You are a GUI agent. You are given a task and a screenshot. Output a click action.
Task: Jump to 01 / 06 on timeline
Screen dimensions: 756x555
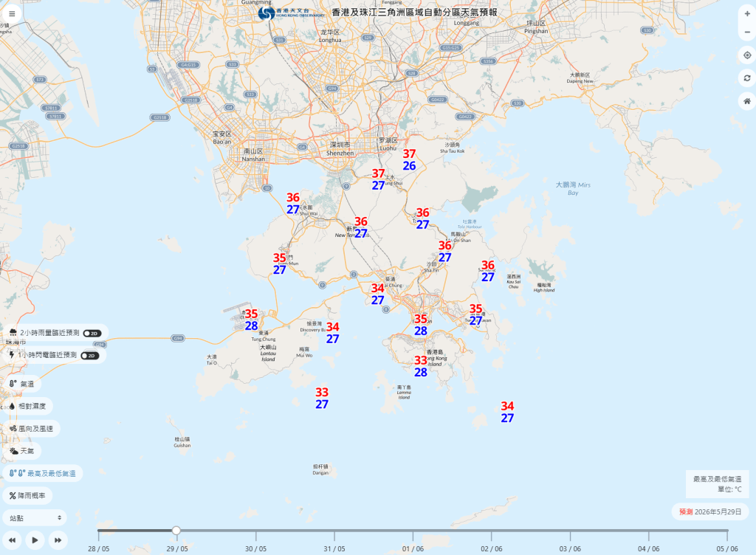coord(413,549)
